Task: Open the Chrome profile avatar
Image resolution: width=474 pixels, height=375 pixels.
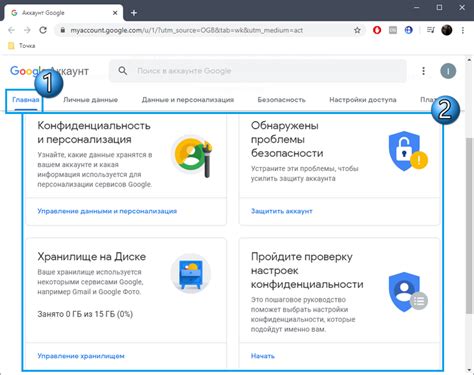Action: coord(447,30)
